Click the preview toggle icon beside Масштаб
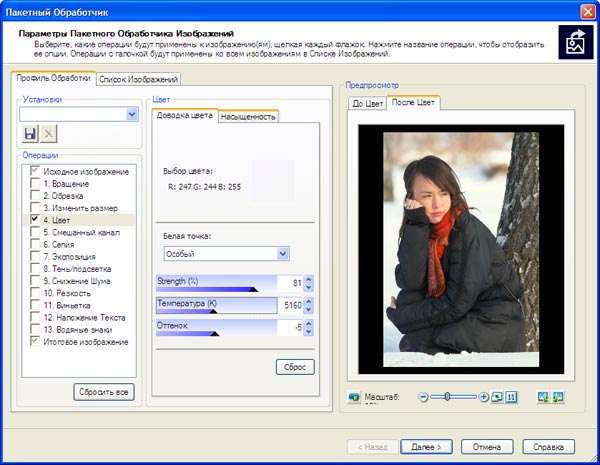600x465 pixels. [x=354, y=397]
